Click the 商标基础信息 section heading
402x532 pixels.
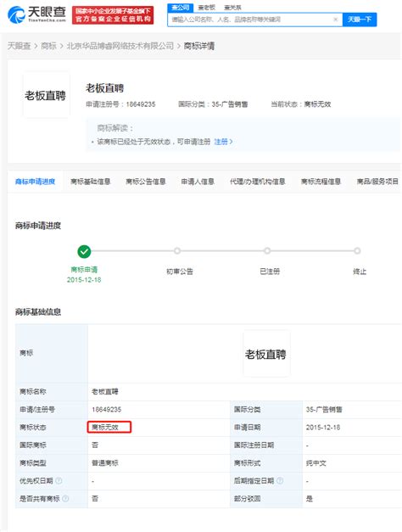tap(38, 311)
